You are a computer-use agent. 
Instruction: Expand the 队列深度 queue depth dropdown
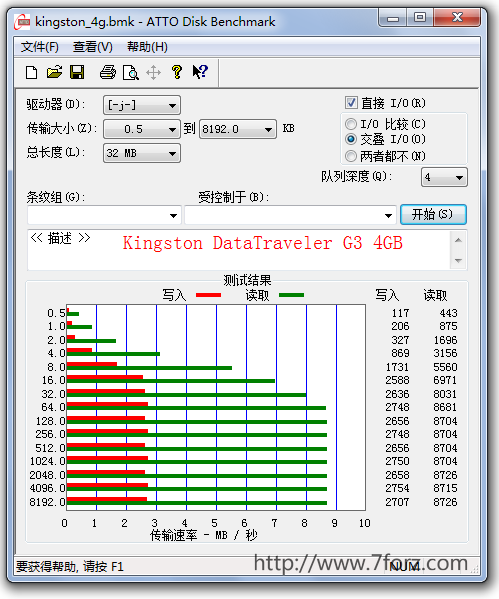tap(444, 177)
